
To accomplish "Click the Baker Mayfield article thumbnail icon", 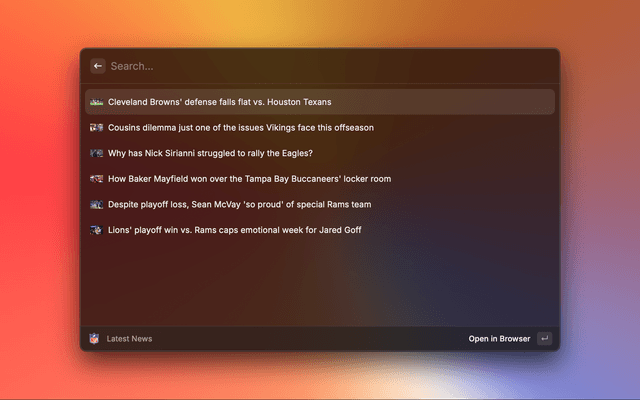I will (x=96, y=179).
